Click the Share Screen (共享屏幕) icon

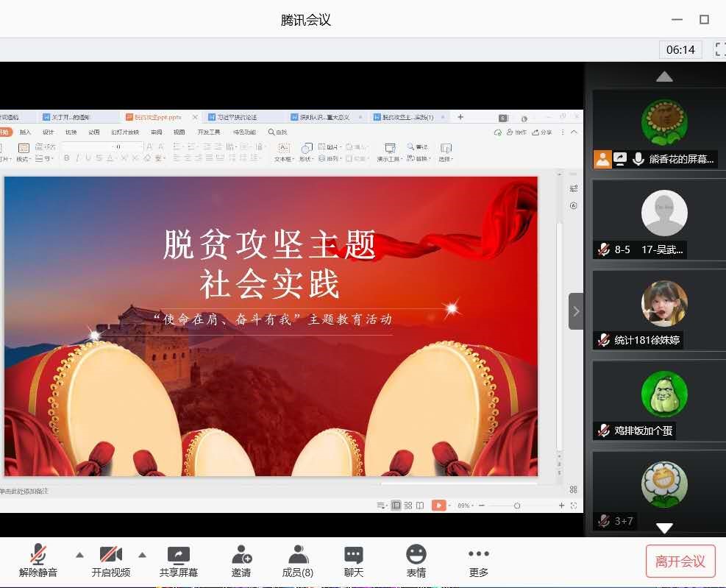click(178, 555)
